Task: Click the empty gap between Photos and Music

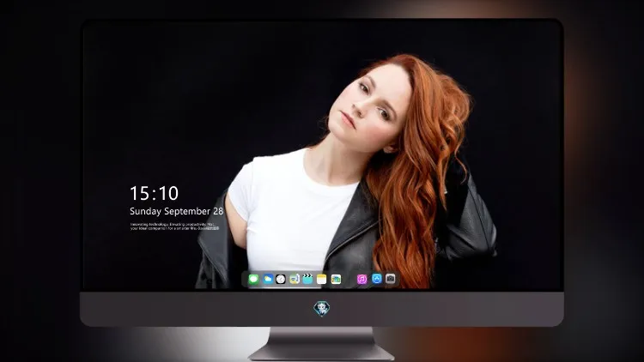Action: point(349,279)
